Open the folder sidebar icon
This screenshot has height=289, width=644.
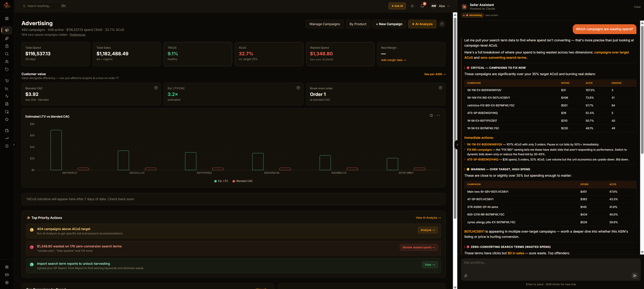click(x=7, y=112)
